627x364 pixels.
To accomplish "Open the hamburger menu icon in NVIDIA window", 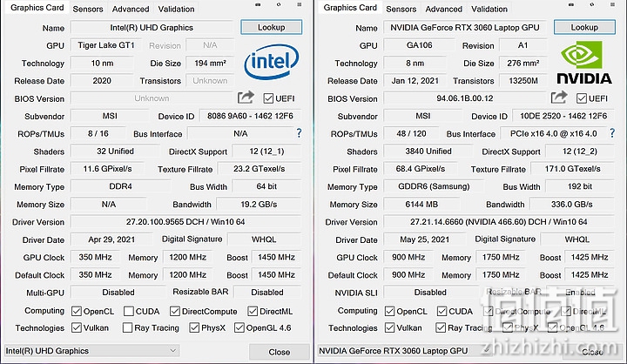I will [612, 5].
